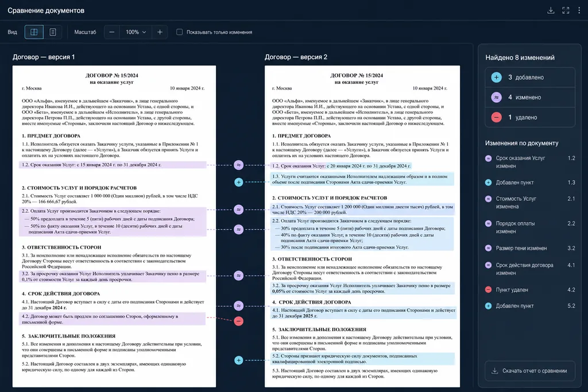Click the change marker linking clause 1.2
This screenshot has width=588, height=392.
pos(238,165)
